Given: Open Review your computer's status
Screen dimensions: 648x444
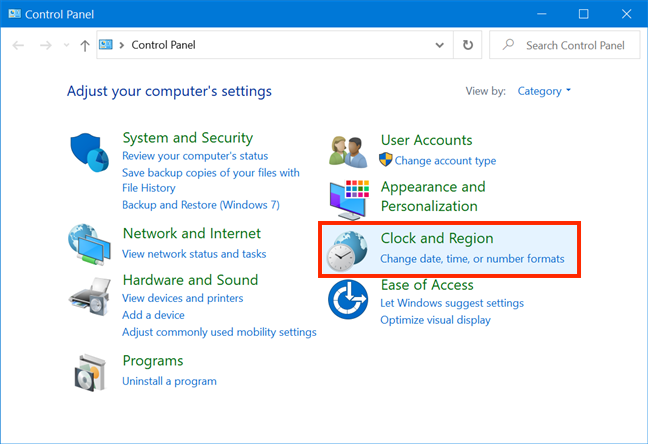Looking at the screenshot, I should [195, 156].
